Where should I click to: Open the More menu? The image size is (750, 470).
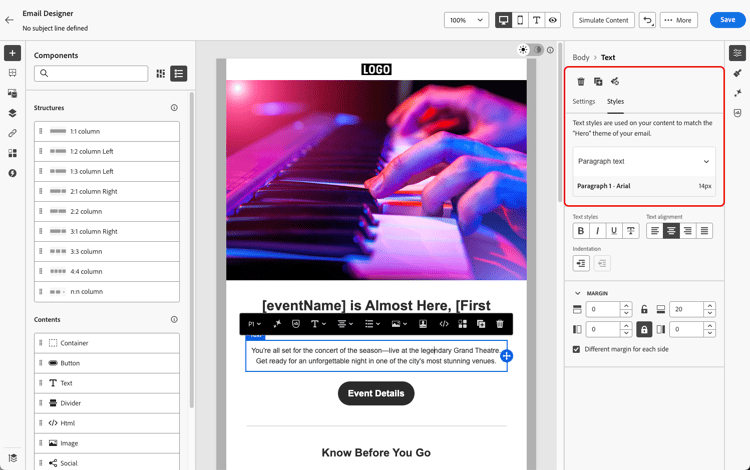(x=678, y=20)
